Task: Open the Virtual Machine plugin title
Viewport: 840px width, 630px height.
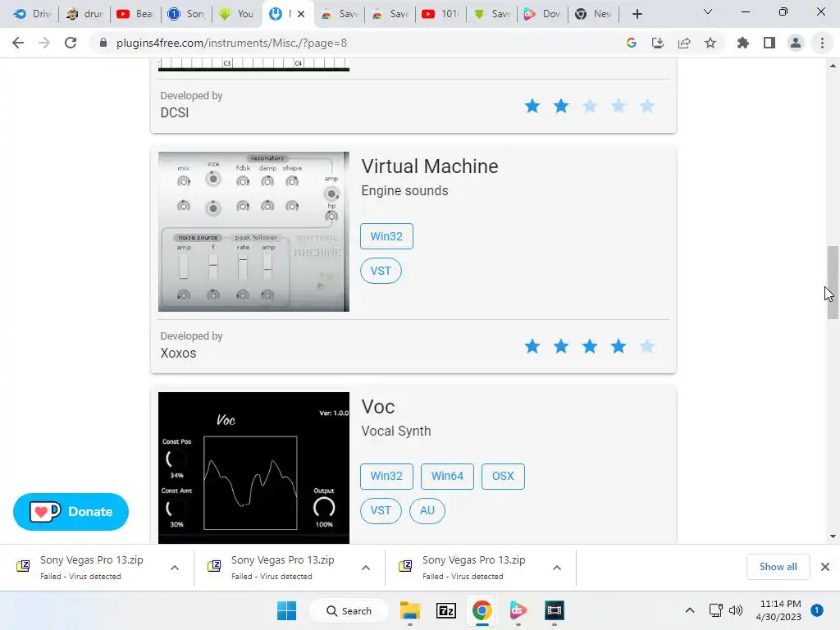Action: (x=430, y=166)
